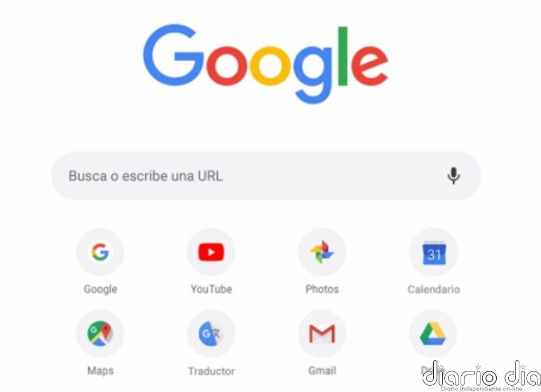The image size is (541, 392).
Task: Select the 'Calendario' text label
Action: tap(434, 289)
